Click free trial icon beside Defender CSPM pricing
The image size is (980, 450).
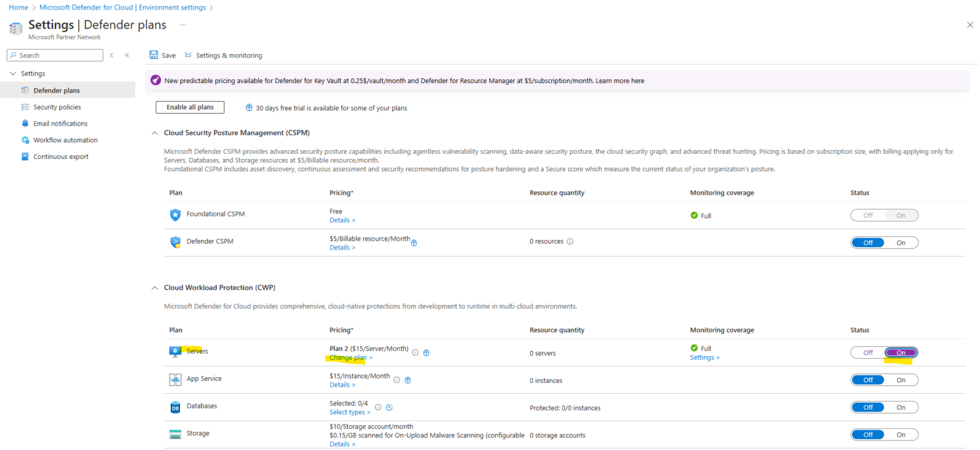[414, 243]
